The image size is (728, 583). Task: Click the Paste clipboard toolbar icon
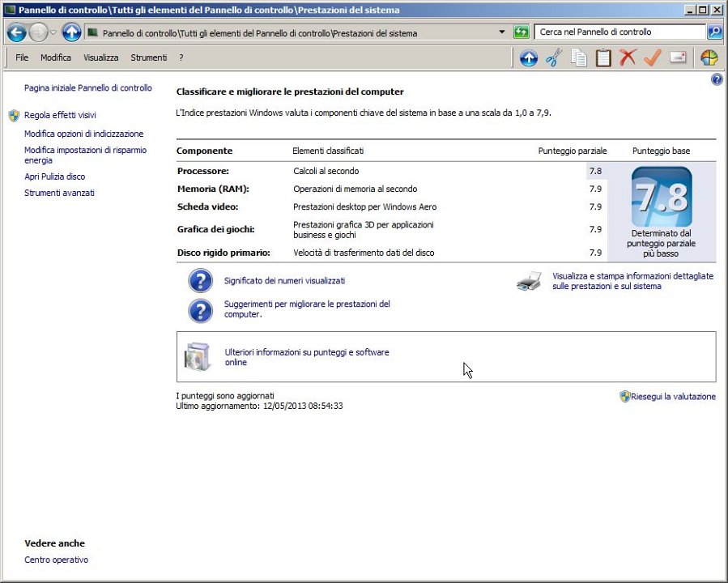[x=603, y=58]
